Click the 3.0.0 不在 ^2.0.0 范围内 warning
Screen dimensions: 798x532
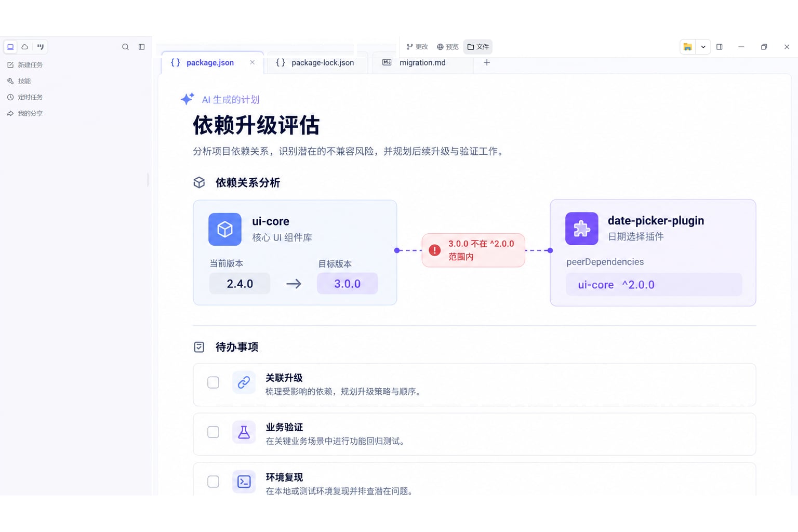point(473,250)
